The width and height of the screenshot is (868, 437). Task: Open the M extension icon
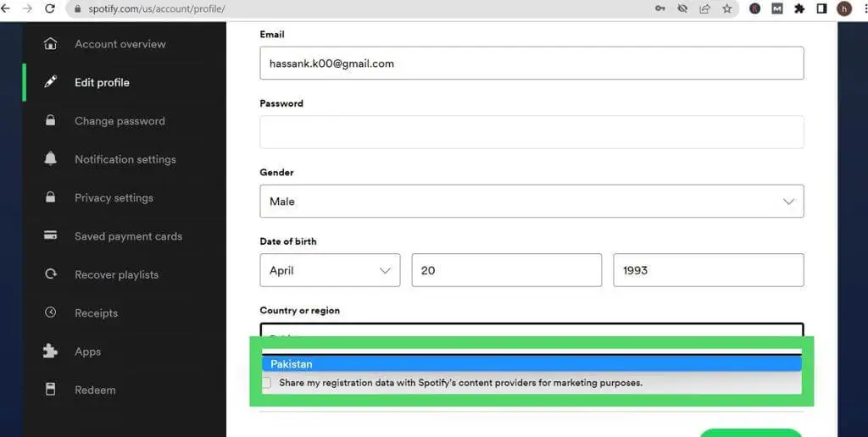pyautogui.click(x=777, y=8)
